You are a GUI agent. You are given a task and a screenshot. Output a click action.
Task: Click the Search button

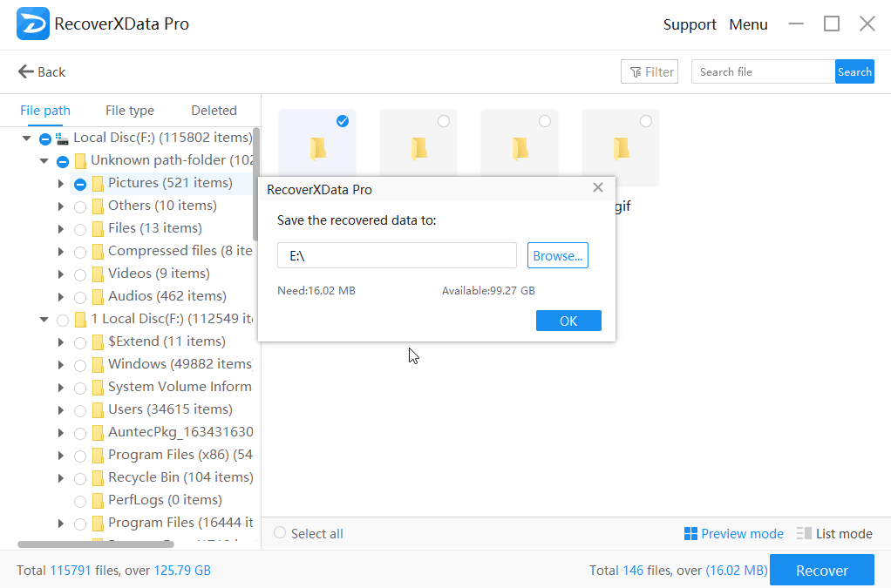(x=854, y=72)
